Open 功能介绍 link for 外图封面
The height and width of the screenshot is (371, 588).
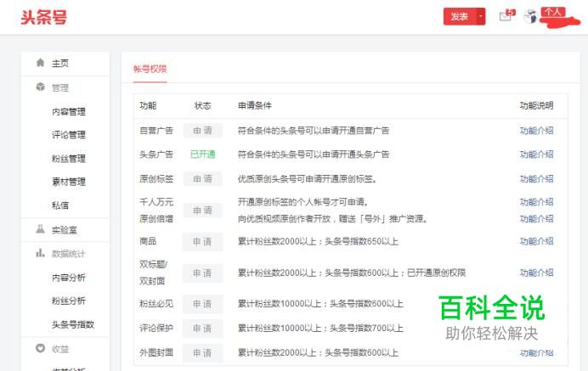point(537,352)
